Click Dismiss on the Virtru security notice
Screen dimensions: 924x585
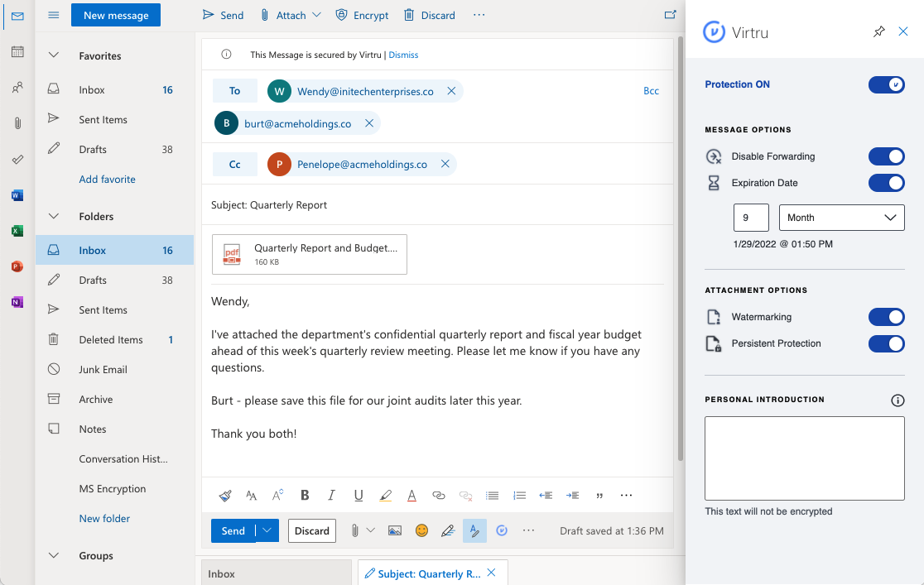[x=403, y=55]
